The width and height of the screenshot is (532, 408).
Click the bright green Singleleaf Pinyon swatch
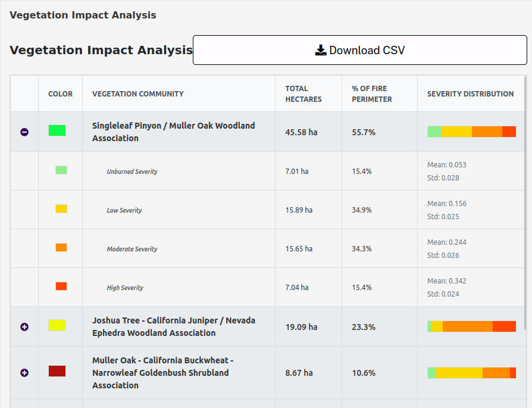[x=57, y=130]
